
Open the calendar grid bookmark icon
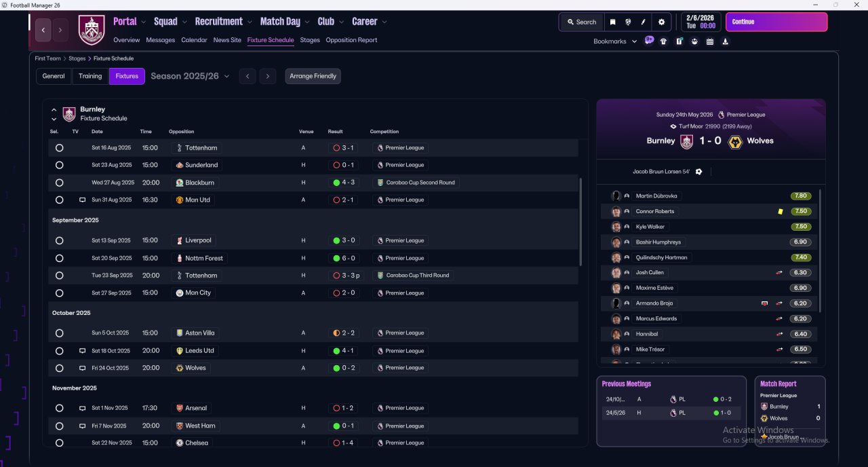point(710,41)
